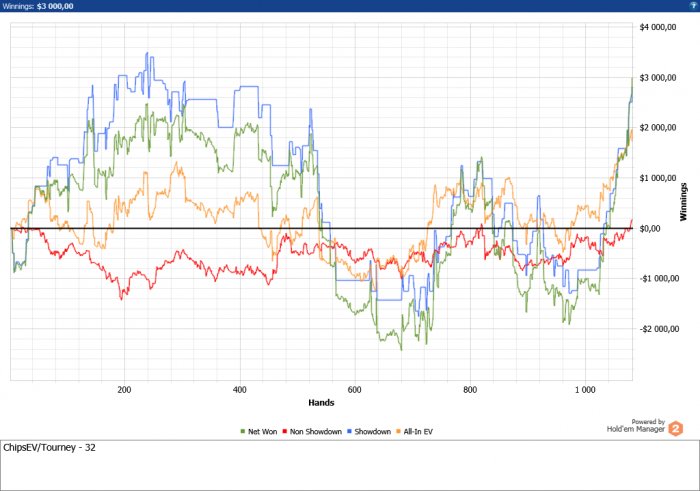
Task: Click the Powered by Hold'em Manager text
Action: point(635,426)
